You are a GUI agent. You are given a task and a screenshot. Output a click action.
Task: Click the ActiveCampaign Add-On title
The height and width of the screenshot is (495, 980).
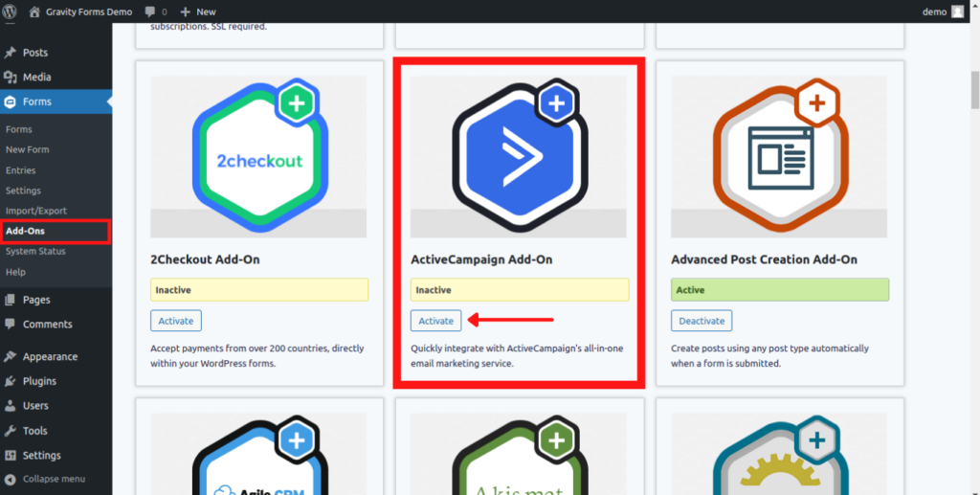click(481, 259)
